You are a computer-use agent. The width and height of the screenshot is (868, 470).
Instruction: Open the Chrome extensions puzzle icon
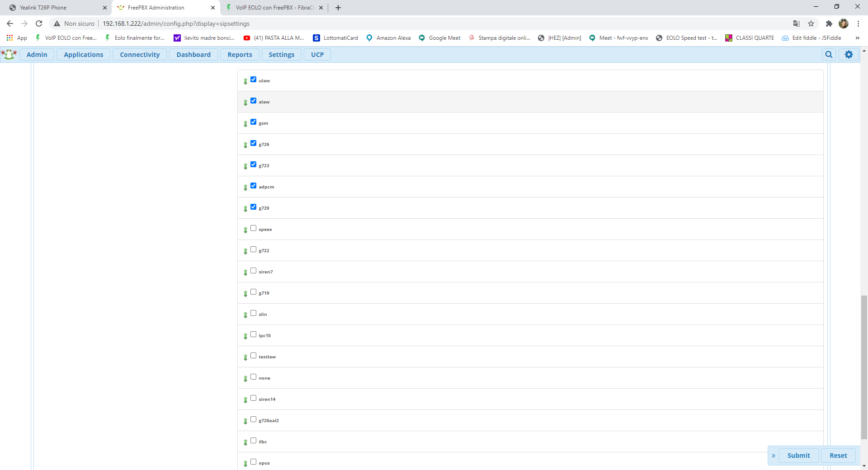pos(829,23)
